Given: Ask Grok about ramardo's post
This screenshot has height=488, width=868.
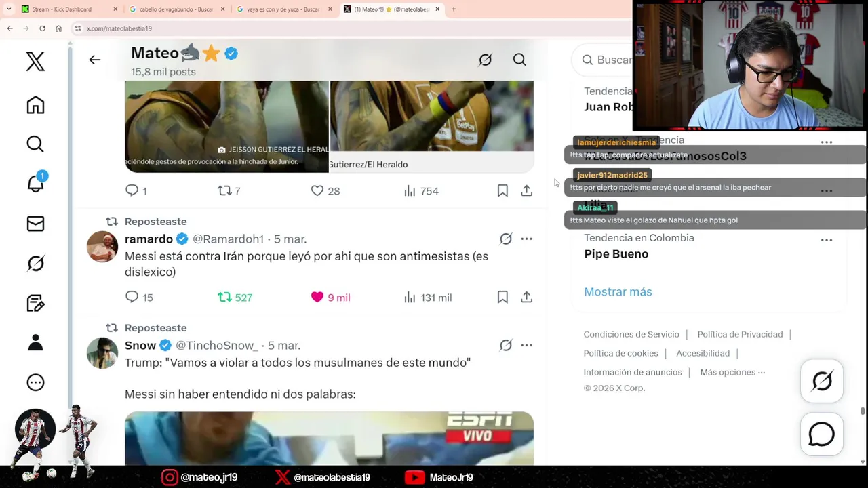Looking at the screenshot, I should (x=506, y=239).
